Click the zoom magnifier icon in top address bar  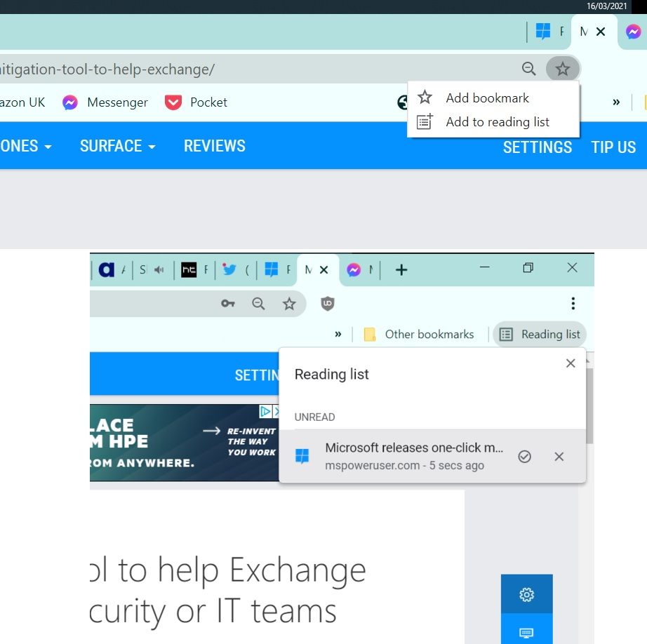pyautogui.click(x=528, y=69)
